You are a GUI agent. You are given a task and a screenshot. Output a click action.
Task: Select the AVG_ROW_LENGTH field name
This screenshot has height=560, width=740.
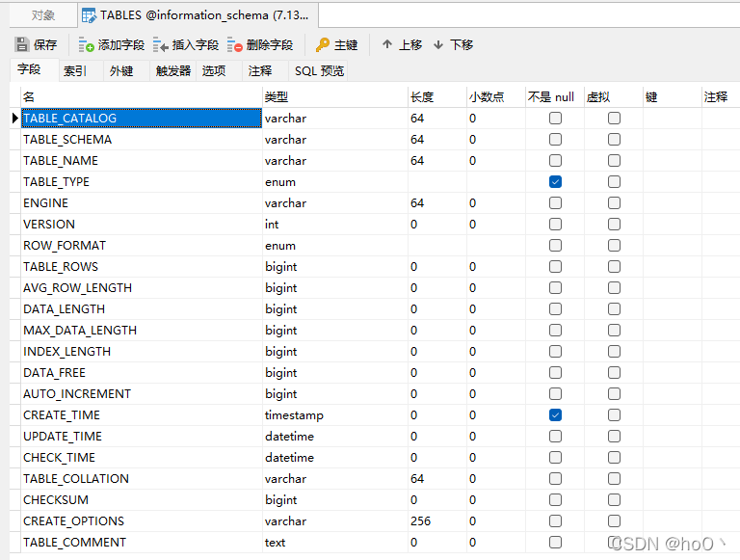point(77,288)
